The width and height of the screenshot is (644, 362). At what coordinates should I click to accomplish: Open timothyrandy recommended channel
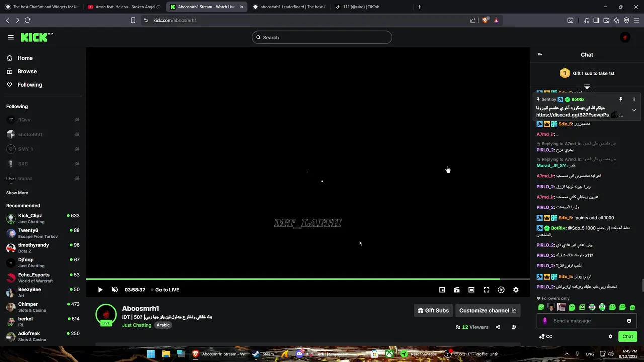click(x=43, y=248)
